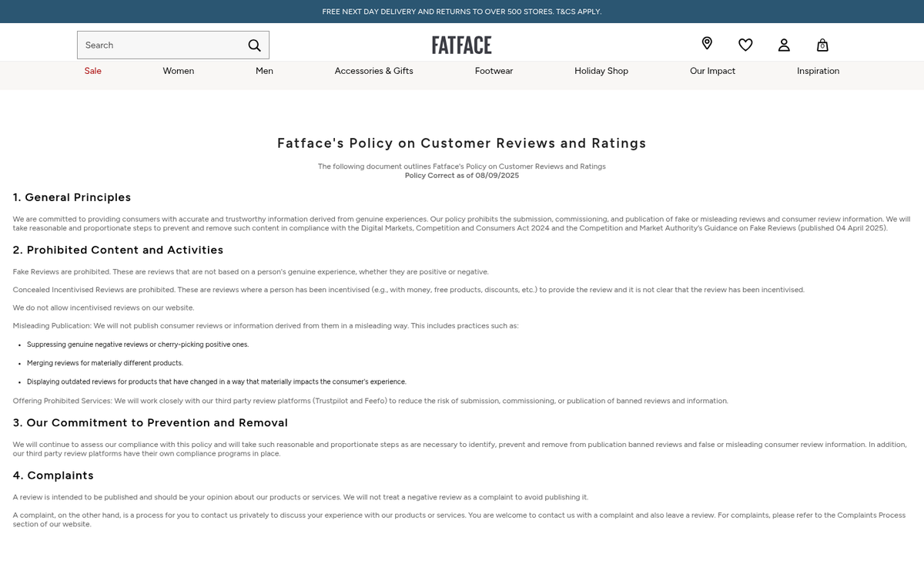924x578 pixels.
Task: Expand the Accessories & Gifts menu
Action: tap(373, 71)
